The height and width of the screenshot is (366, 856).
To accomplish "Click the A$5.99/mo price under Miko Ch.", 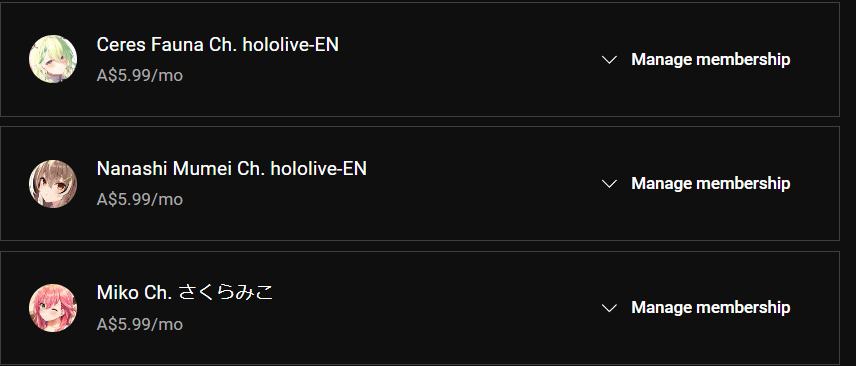I will tap(140, 324).
